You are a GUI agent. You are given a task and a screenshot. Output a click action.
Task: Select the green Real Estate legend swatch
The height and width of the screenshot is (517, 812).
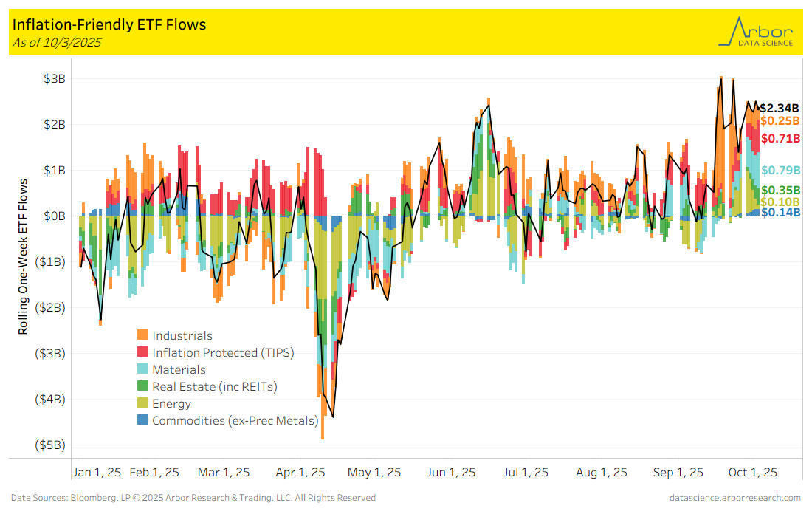coord(142,386)
